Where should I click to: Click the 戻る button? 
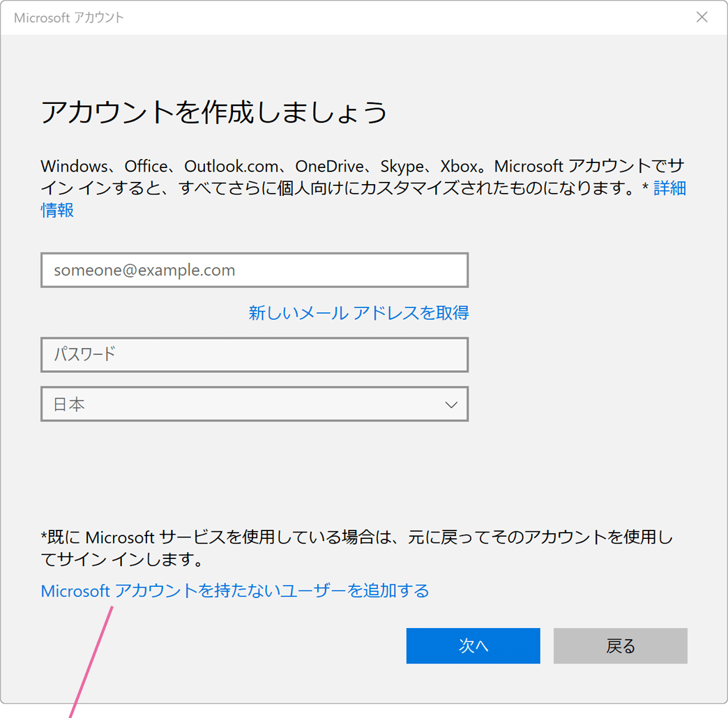pyautogui.click(x=621, y=646)
